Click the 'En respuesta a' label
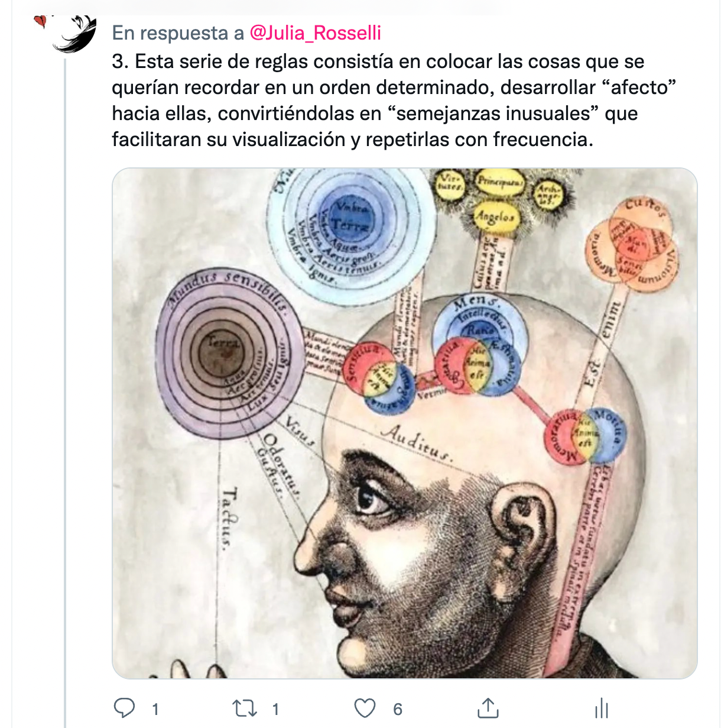The width and height of the screenshot is (721, 728). (178, 33)
